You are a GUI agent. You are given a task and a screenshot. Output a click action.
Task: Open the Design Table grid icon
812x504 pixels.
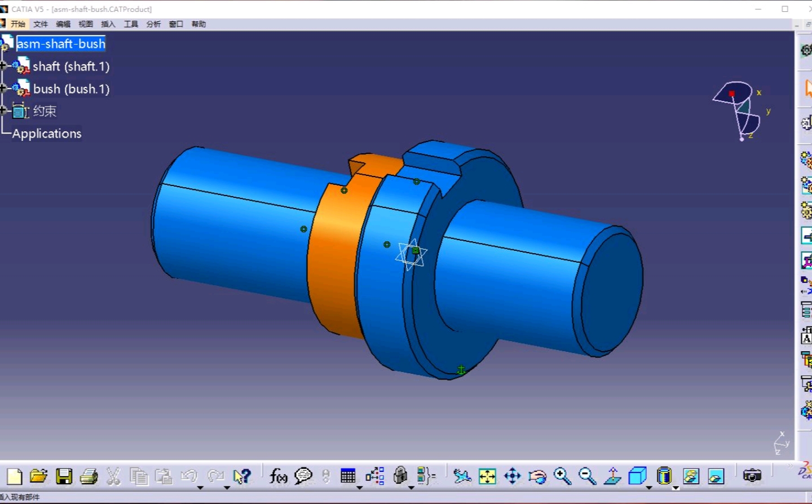(x=348, y=476)
